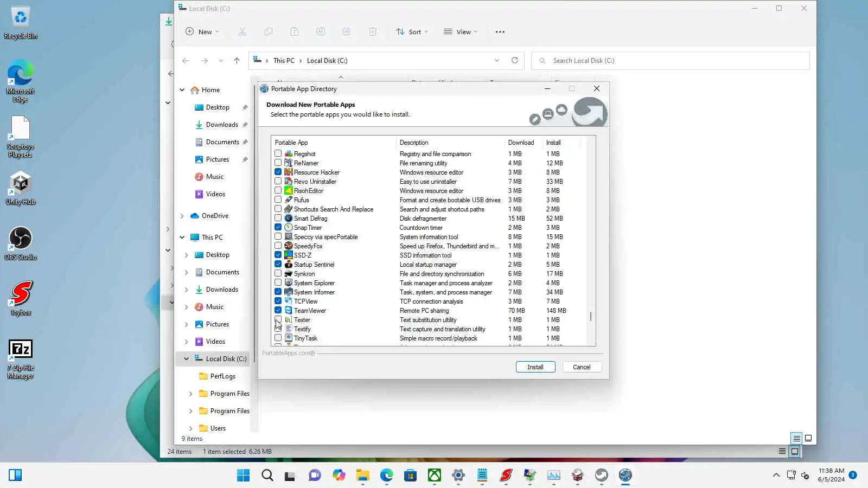Open the New dropdown in Explorer toolbar
Screen dimensions: 868x488
(202, 31)
